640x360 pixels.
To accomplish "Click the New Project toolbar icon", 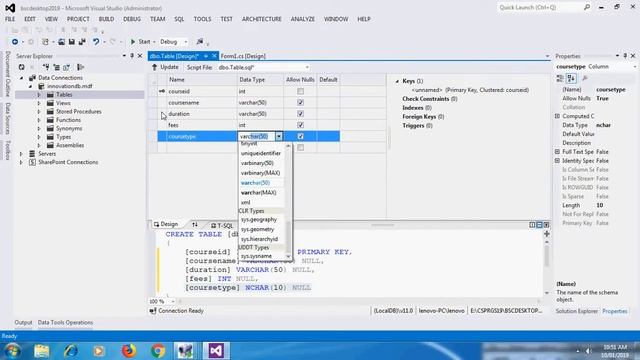I will point(45,42).
